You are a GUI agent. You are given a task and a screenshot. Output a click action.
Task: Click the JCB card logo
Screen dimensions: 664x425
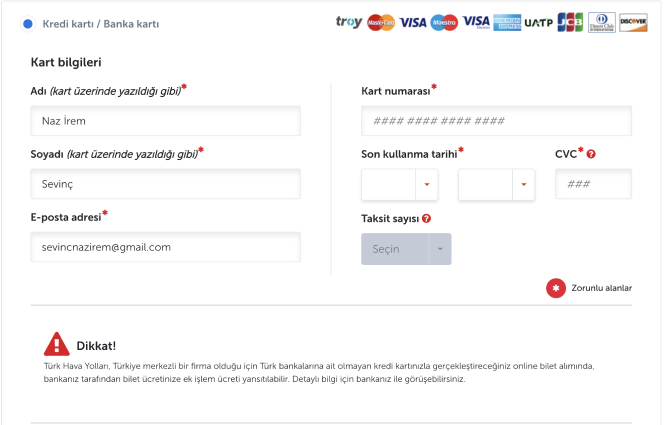pos(570,22)
